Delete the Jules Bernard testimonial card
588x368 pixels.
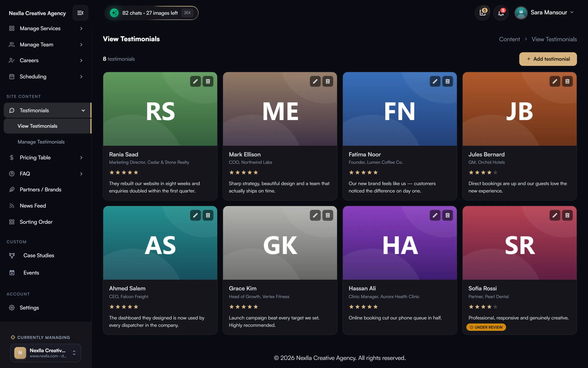567,81
